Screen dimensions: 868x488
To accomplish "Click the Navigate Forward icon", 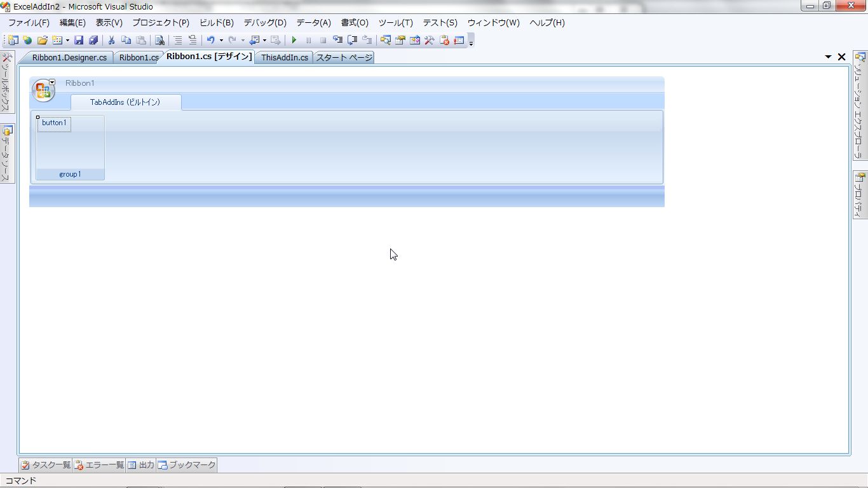I will (x=275, y=40).
